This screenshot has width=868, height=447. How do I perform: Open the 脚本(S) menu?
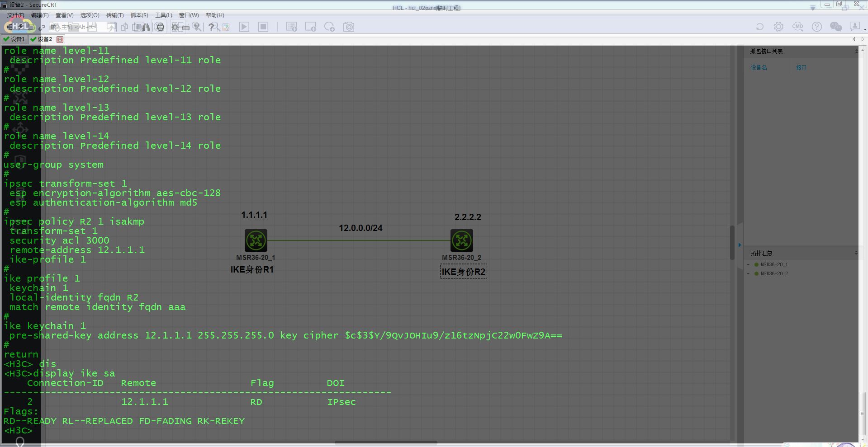[x=139, y=15]
